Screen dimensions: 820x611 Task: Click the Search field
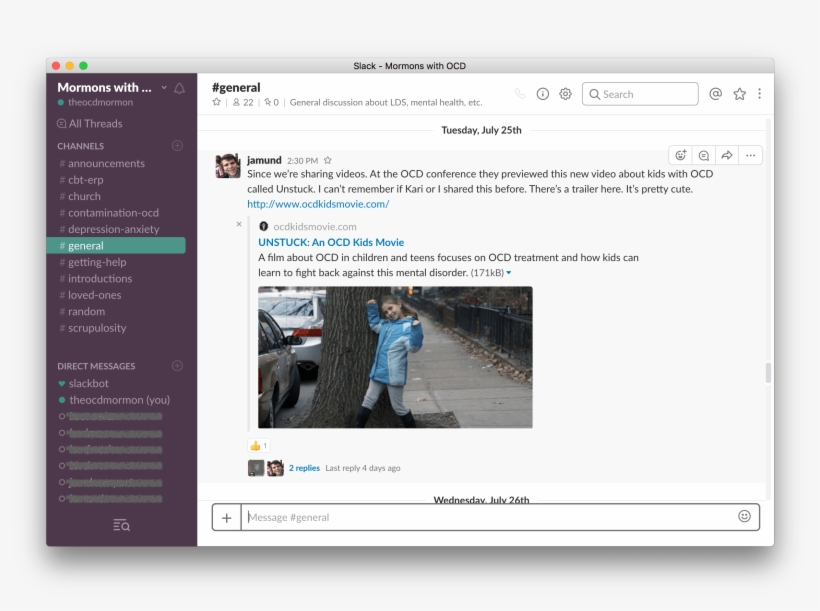coord(640,94)
